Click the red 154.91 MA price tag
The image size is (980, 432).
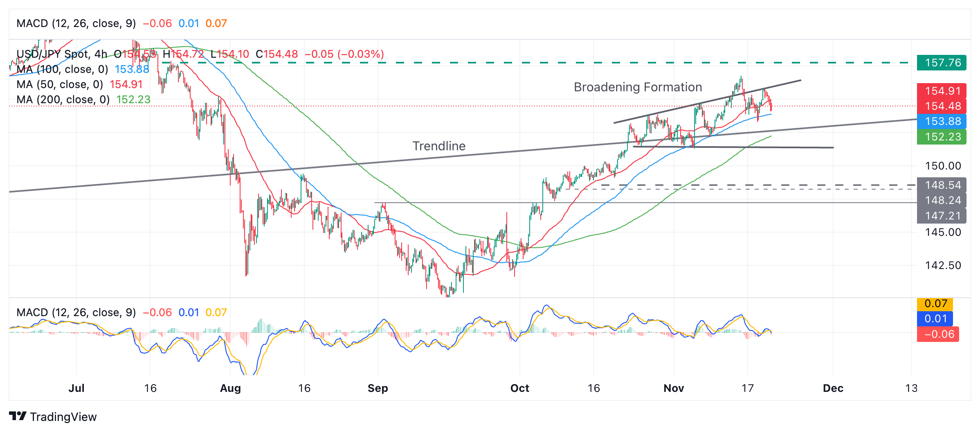pos(942,91)
